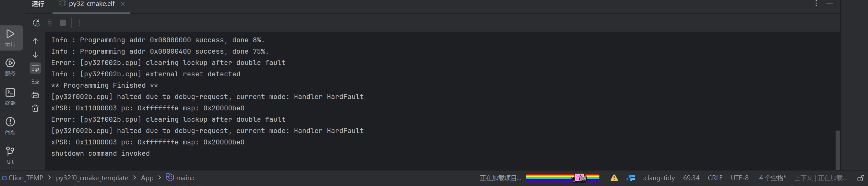Open the 服务 services tool window
The height and width of the screenshot is (186, 868).
(10, 67)
